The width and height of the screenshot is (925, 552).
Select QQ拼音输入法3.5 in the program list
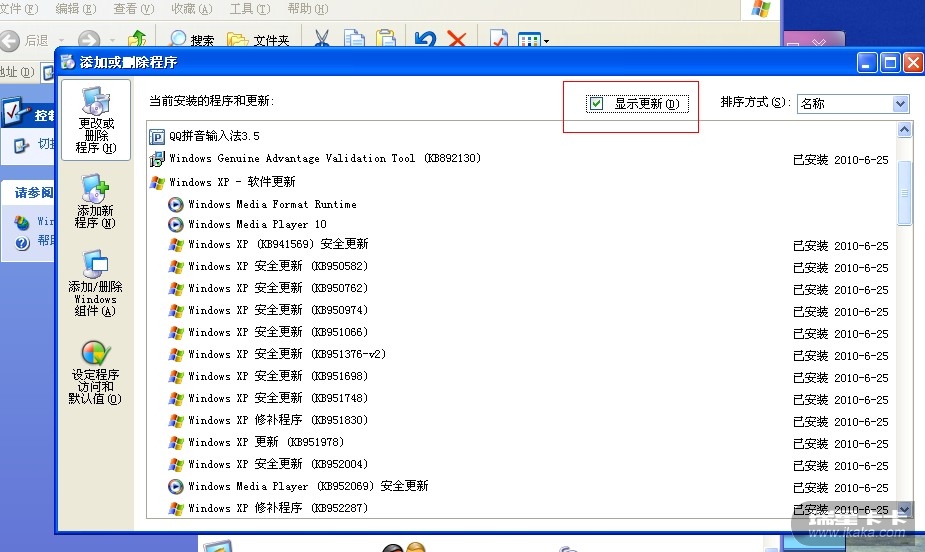[x=521, y=136]
